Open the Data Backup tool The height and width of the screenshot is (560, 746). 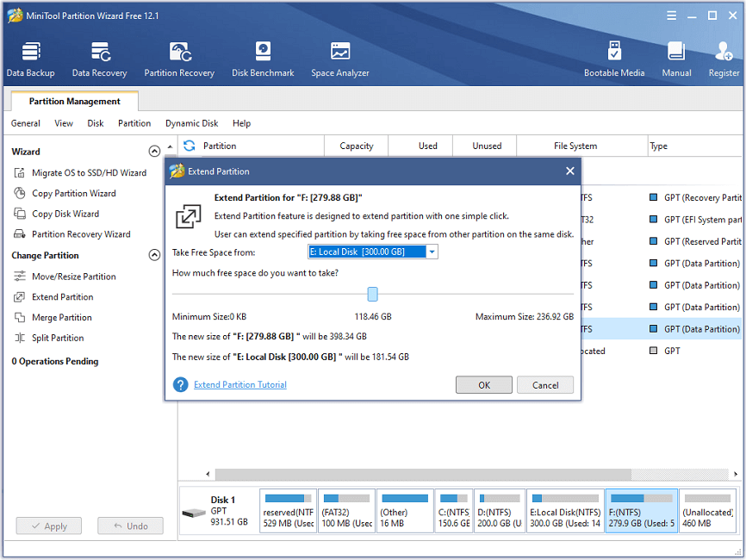pos(31,59)
